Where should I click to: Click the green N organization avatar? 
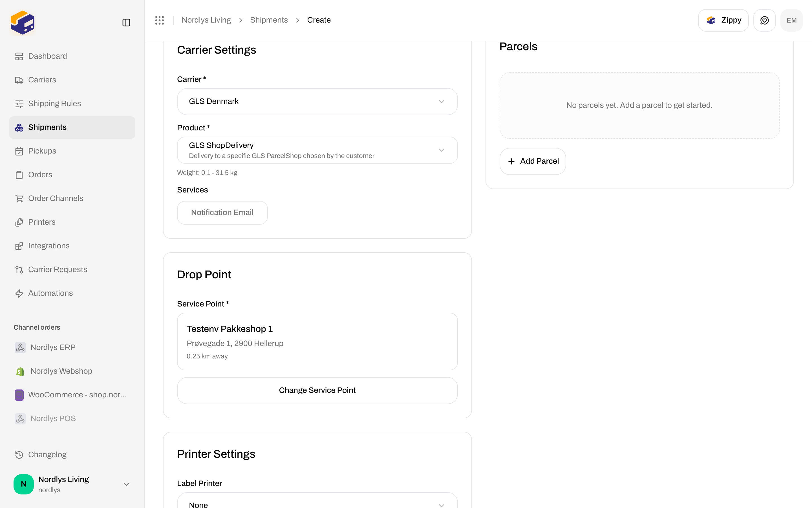(x=23, y=484)
